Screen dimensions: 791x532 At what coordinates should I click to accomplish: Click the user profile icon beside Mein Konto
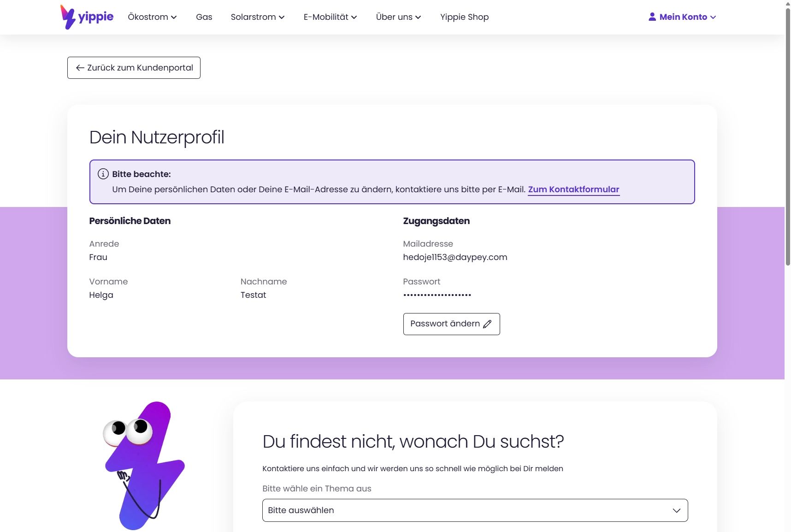coord(652,17)
